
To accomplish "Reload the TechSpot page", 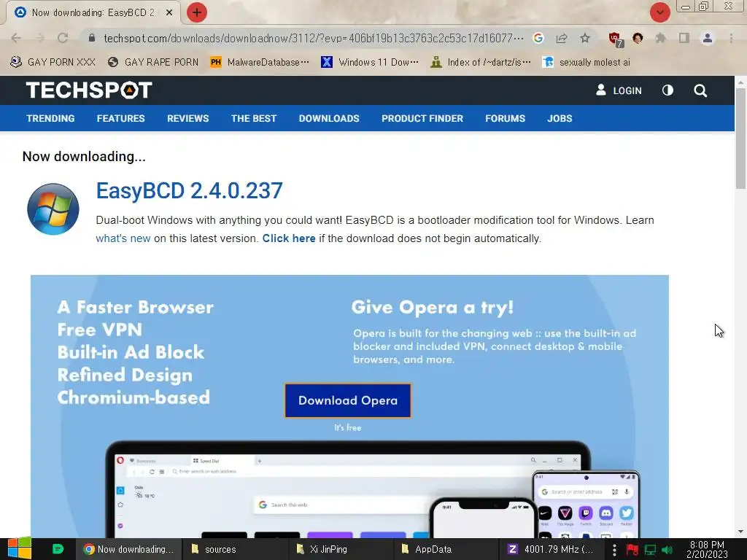I will pyautogui.click(x=63, y=38).
